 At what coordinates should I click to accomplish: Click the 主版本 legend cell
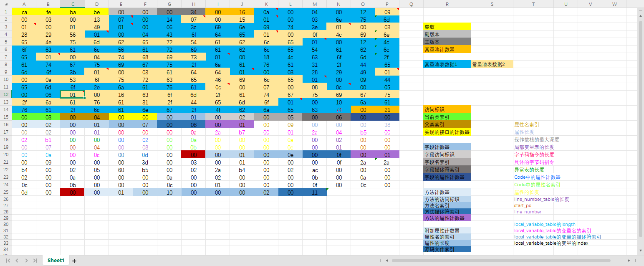(447, 42)
